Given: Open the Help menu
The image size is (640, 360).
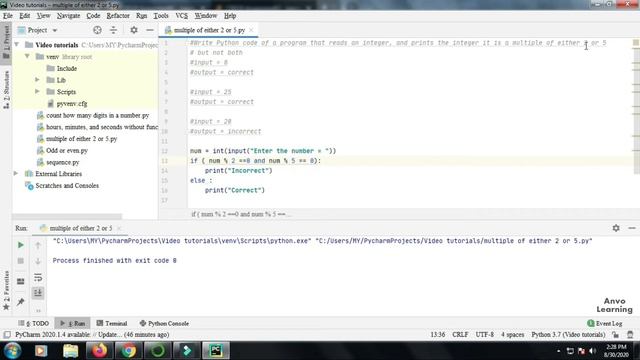Looking at the screenshot, I should tap(230, 16).
